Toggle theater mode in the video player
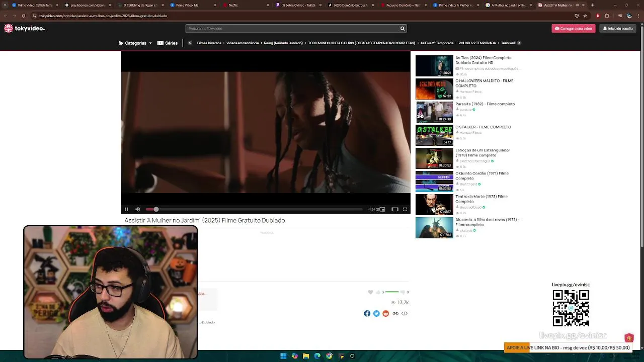The width and height of the screenshot is (644, 362). tap(395, 209)
